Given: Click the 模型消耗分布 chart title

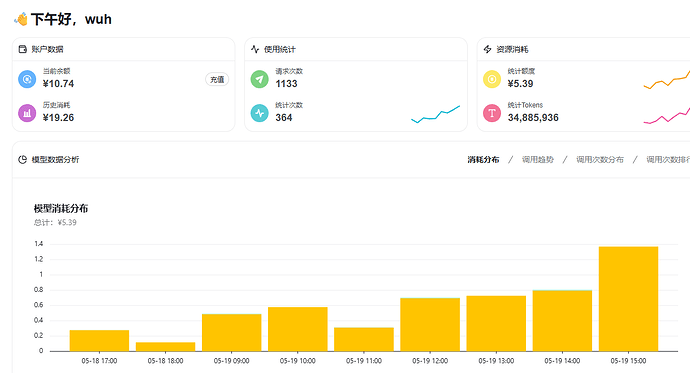Looking at the screenshot, I should 61,208.
